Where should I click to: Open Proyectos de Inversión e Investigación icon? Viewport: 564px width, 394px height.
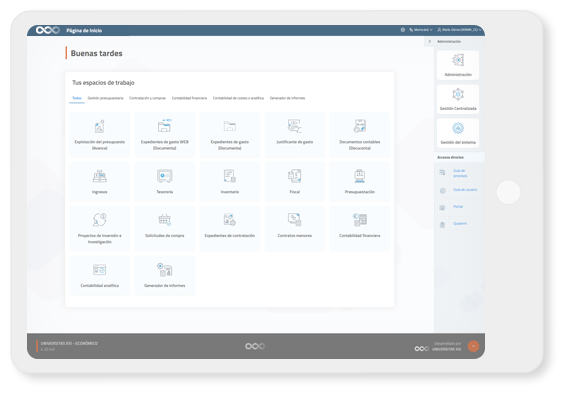(100, 220)
